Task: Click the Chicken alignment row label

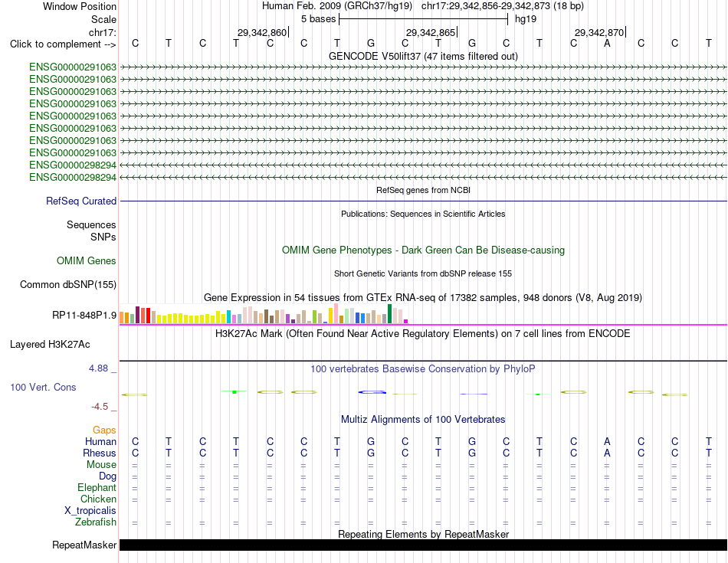Action: coord(98,499)
